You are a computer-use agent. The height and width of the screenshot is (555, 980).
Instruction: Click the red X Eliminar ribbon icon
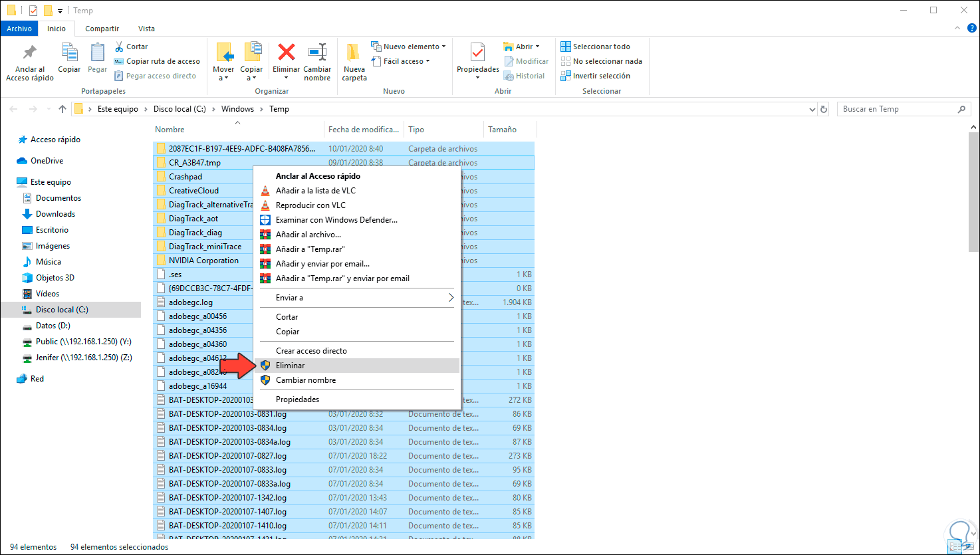(287, 53)
